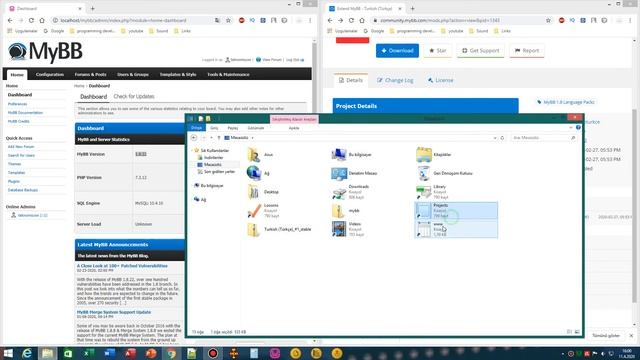The width and height of the screenshot is (640, 360).
Task: Open the Turkish (Türkçe) stable folder
Action: coord(280,229)
